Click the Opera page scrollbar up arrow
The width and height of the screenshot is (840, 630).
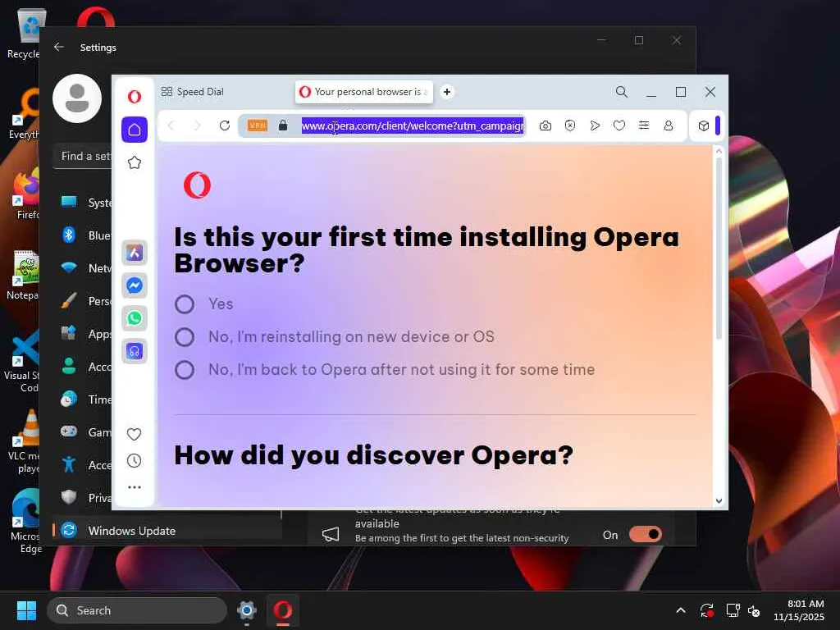click(719, 152)
